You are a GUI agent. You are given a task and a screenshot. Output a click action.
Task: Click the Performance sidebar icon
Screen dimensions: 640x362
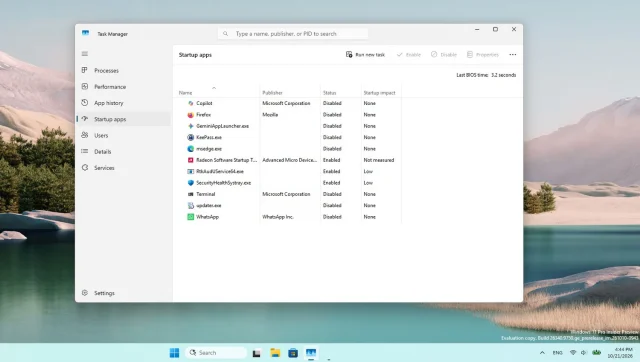(84, 87)
